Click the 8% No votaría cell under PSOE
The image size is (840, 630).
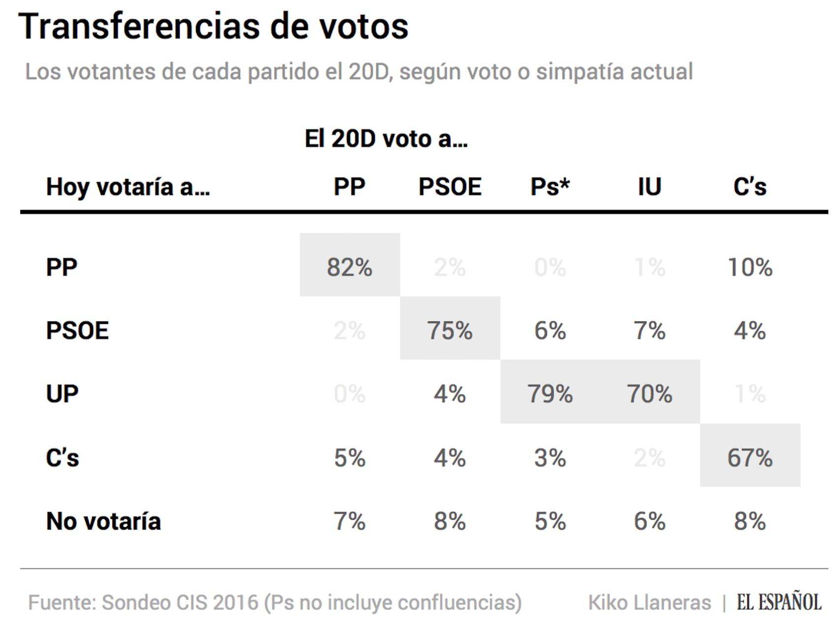coord(450,521)
